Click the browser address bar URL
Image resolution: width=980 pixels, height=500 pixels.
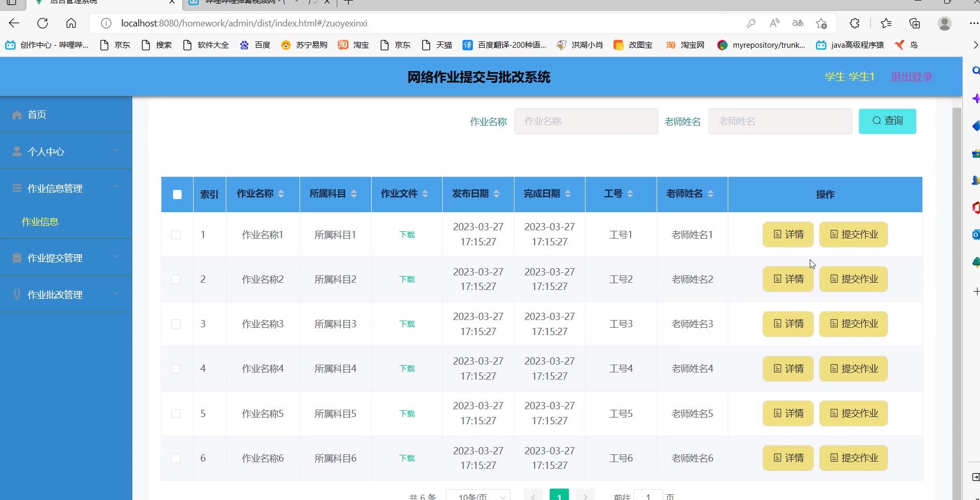[x=244, y=23]
